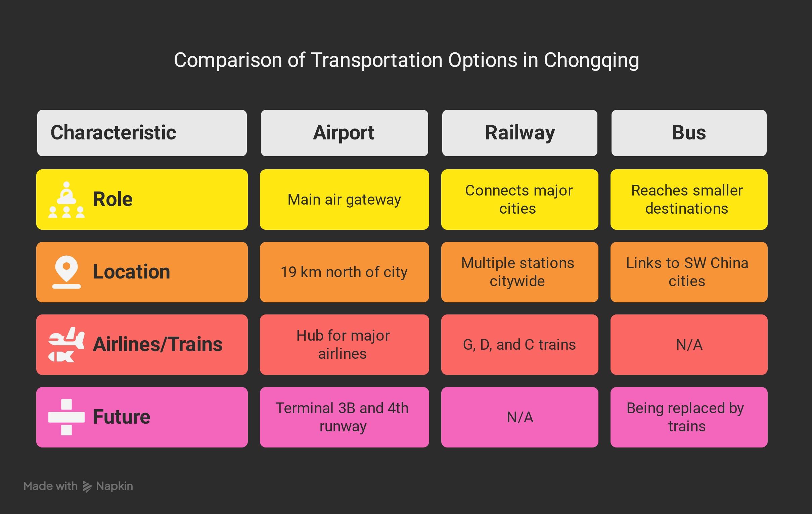Click the 'Links to SW China cities' cell

click(689, 272)
